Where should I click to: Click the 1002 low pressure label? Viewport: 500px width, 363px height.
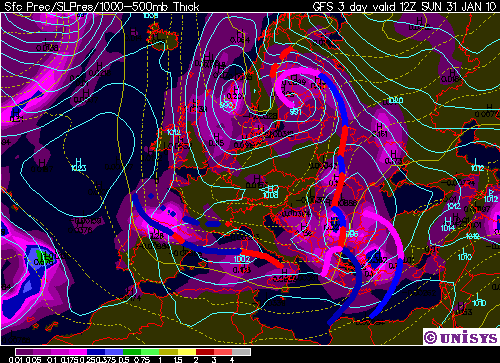242,259
